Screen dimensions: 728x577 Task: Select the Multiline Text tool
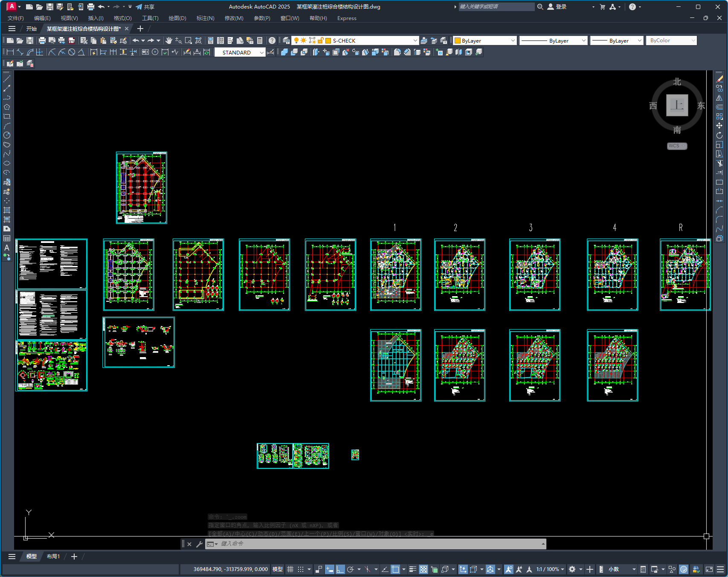coord(7,248)
